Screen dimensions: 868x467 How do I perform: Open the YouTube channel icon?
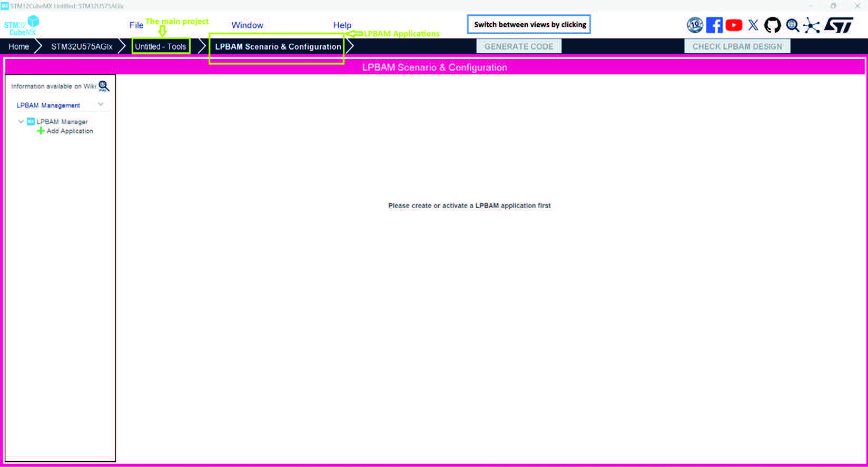(734, 25)
